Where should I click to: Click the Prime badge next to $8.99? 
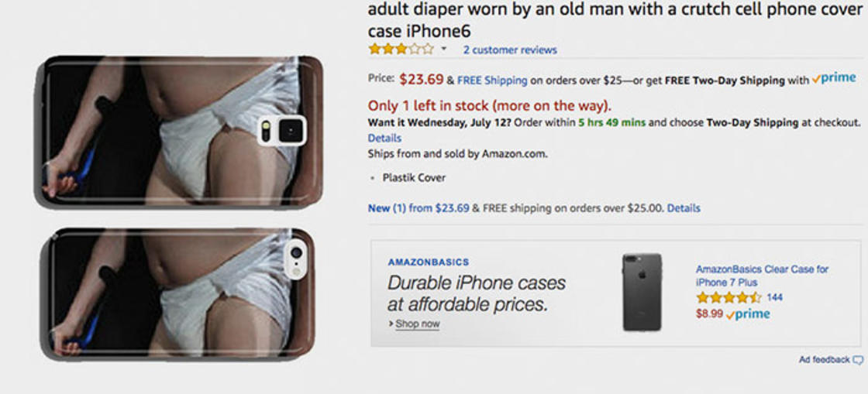click(748, 314)
